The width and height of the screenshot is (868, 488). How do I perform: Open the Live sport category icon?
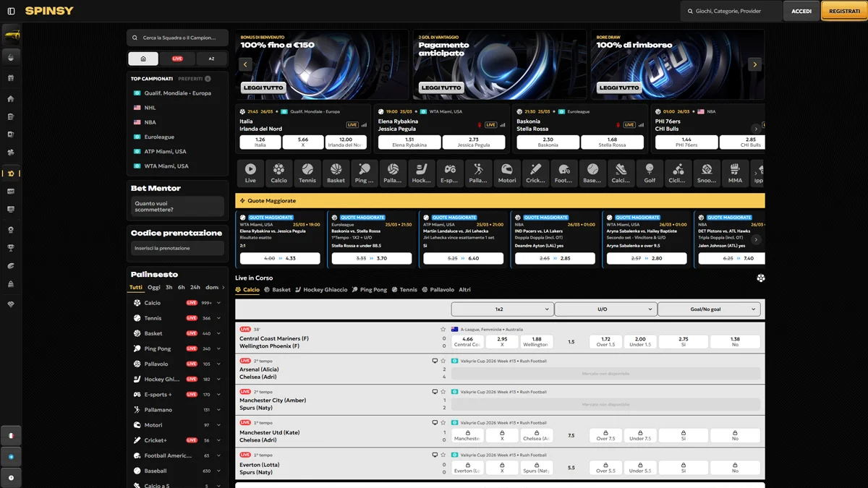tap(250, 173)
